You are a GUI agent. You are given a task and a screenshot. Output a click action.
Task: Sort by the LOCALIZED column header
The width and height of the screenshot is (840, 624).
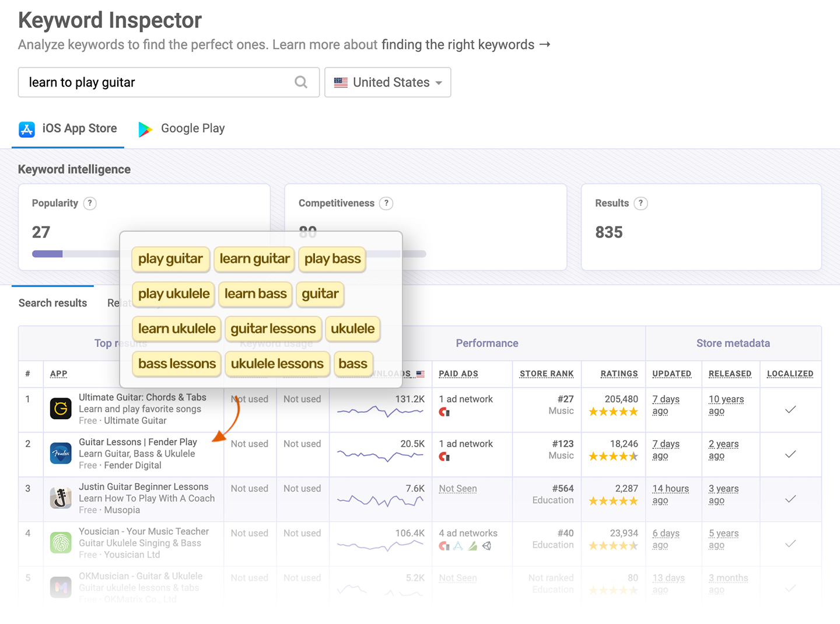coord(790,374)
